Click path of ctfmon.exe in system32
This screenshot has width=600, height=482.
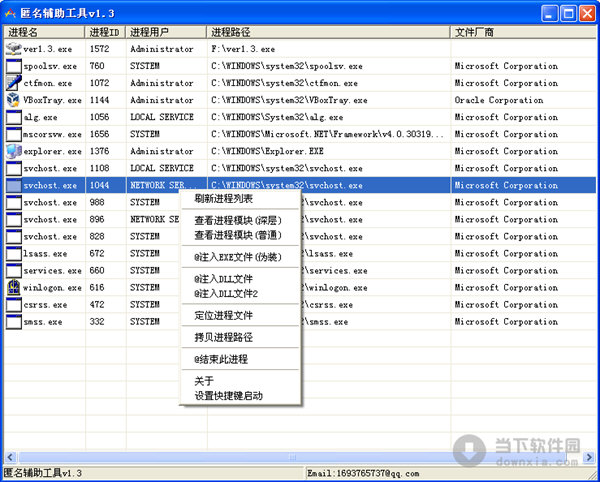(x=284, y=83)
